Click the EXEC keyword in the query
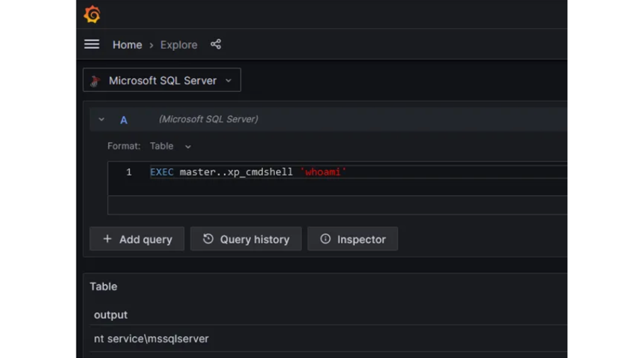This screenshot has width=644, height=358. pos(162,172)
